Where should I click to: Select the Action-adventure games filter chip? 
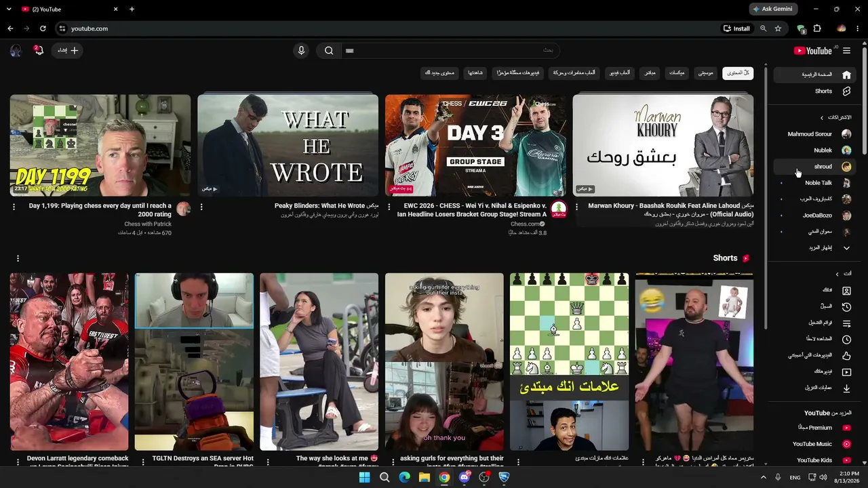click(574, 73)
